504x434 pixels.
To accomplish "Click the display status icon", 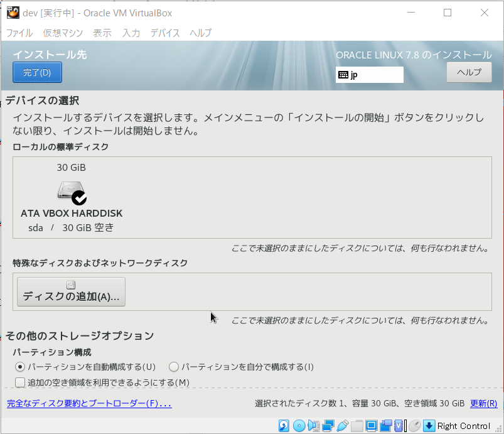I will [x=371, y=426].
